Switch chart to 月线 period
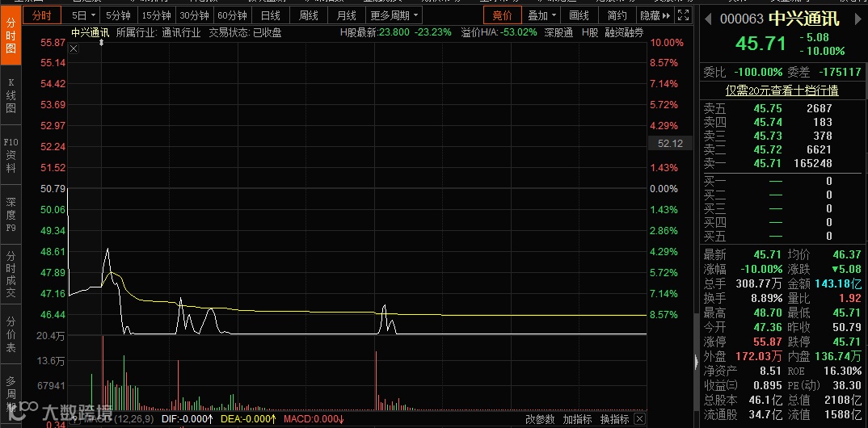This screenshot has height=428, width=868. tap(347, 15)
